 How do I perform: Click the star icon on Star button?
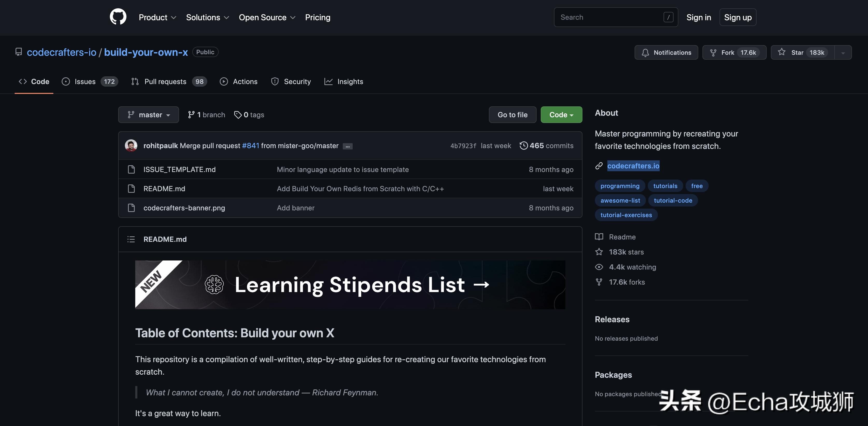coord(781,52)
